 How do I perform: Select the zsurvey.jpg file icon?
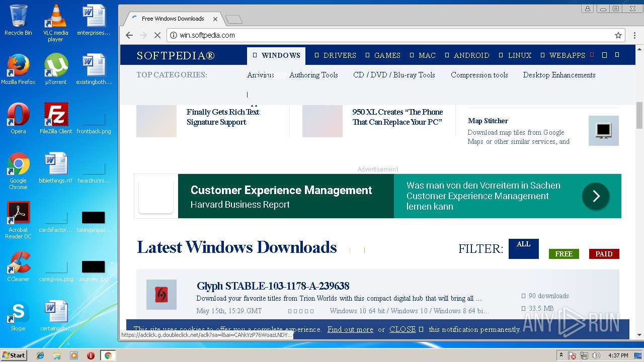click(x=94, y=270)
